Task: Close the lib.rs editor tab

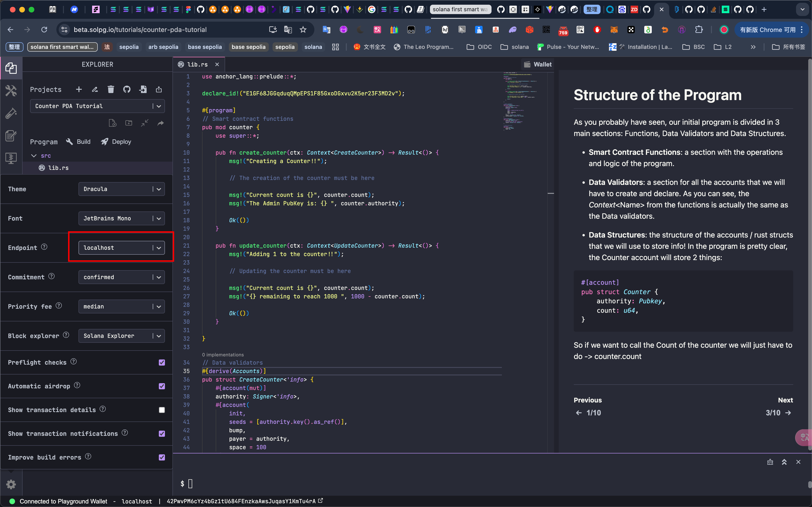Action: point(217,64)
